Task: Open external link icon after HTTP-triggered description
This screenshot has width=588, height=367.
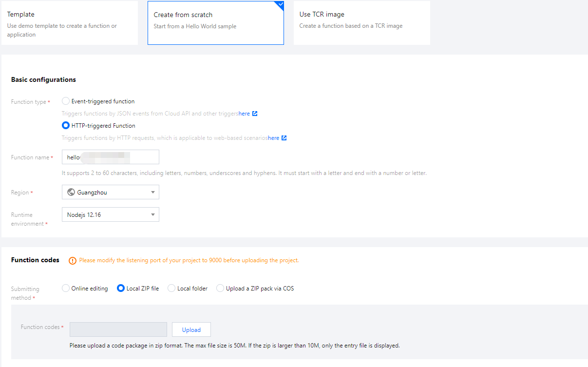Action: click(285, 138)
